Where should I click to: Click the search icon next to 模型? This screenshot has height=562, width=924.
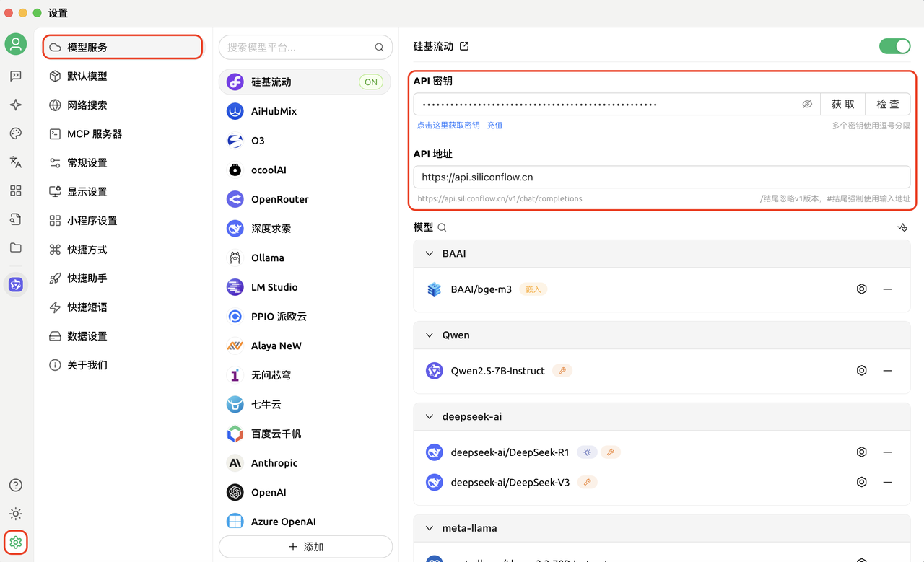click(442, 227)
